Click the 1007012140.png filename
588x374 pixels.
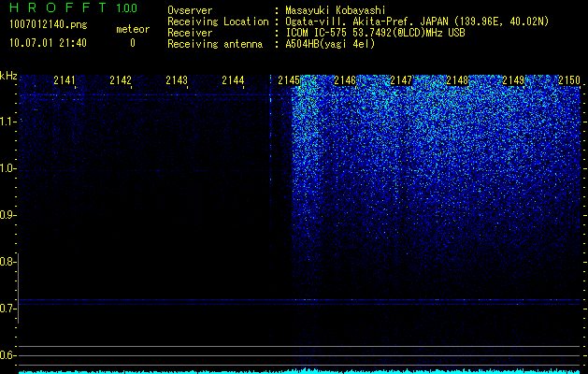pos(49,25)
